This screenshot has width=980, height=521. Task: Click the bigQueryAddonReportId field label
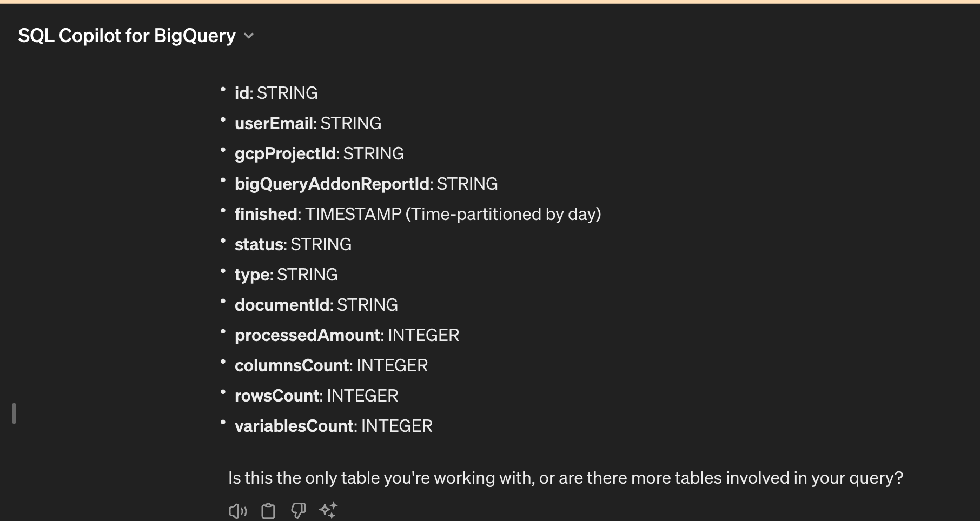332,184
